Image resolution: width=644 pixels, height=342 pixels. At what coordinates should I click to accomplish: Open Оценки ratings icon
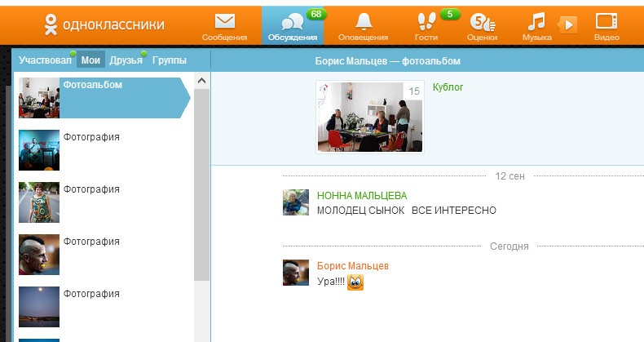(x=482, y=22)
